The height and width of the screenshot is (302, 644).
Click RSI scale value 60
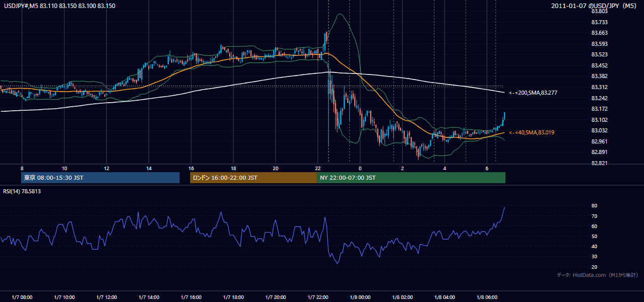point(595,226)
